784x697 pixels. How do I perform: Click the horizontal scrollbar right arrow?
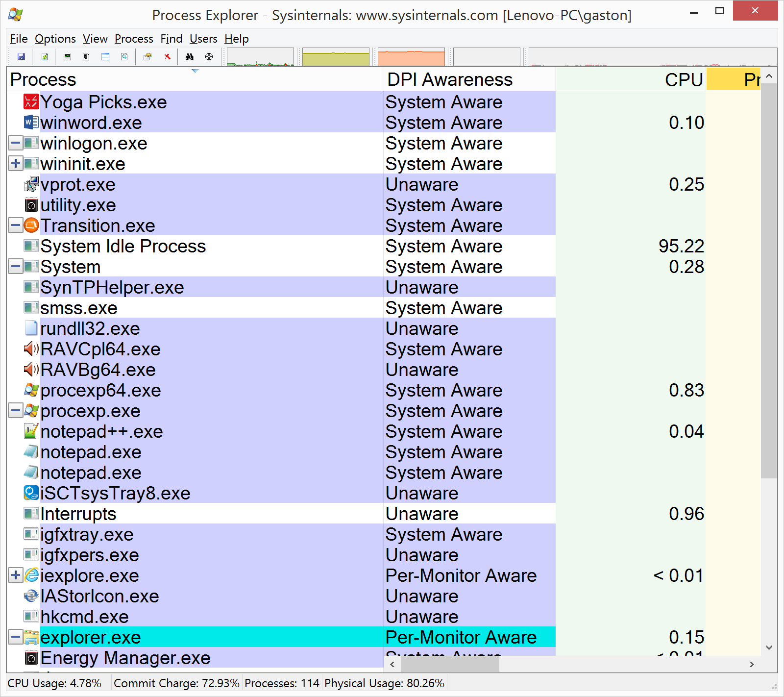click(752, 664)
